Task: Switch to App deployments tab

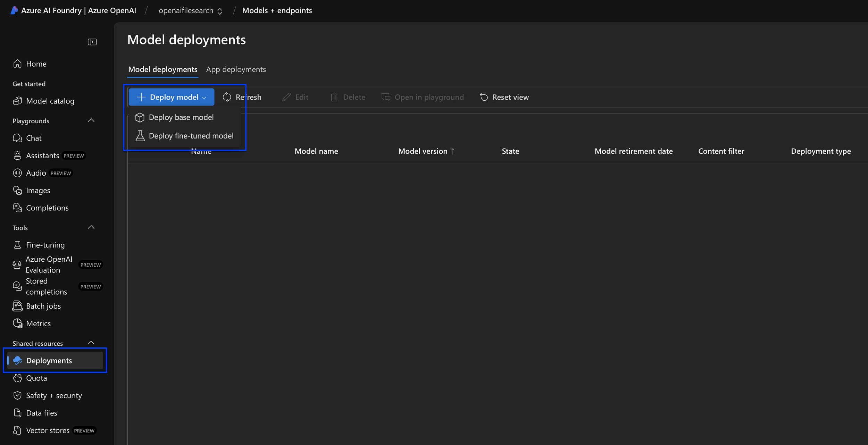Action: coord(236,69)
